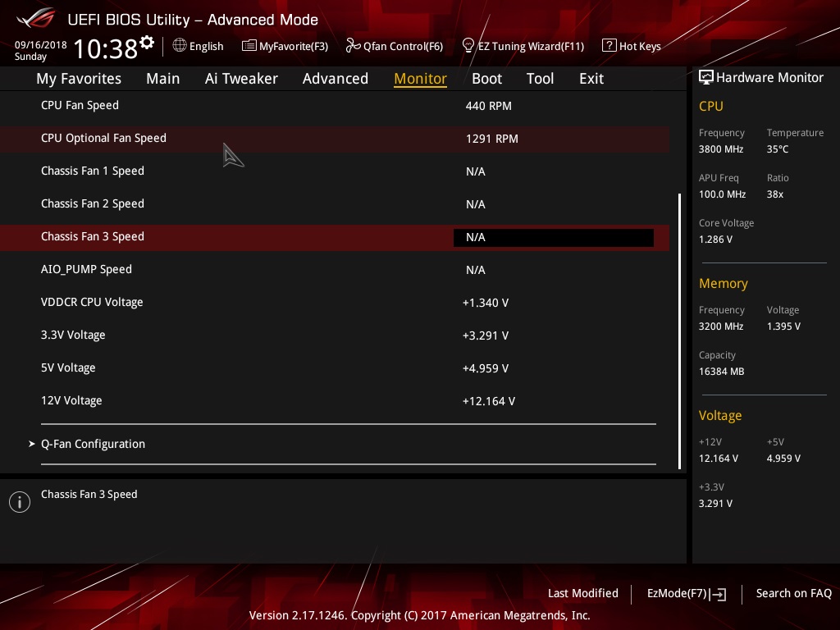The height and width of the screenshot is (630, 840).
Task: Go to the Advanced tab
Action: [x=336, y=79]
